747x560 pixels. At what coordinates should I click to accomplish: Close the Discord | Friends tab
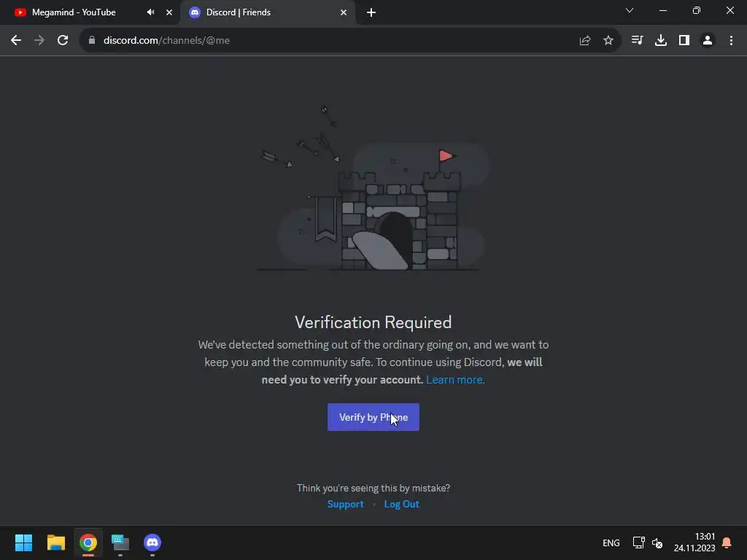click(x=344, y=12)
